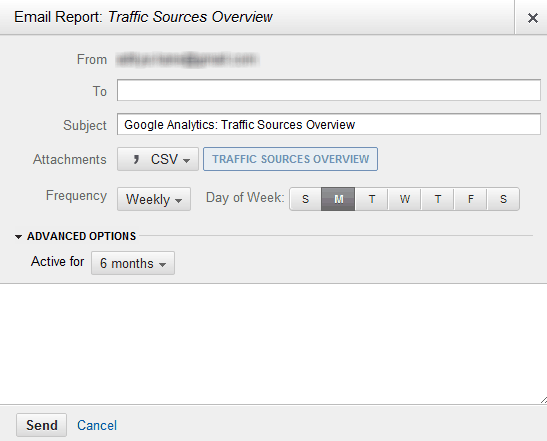Pick Saturday in the Day of Week selector
The image size is (547, 441).
coord(503,199)
